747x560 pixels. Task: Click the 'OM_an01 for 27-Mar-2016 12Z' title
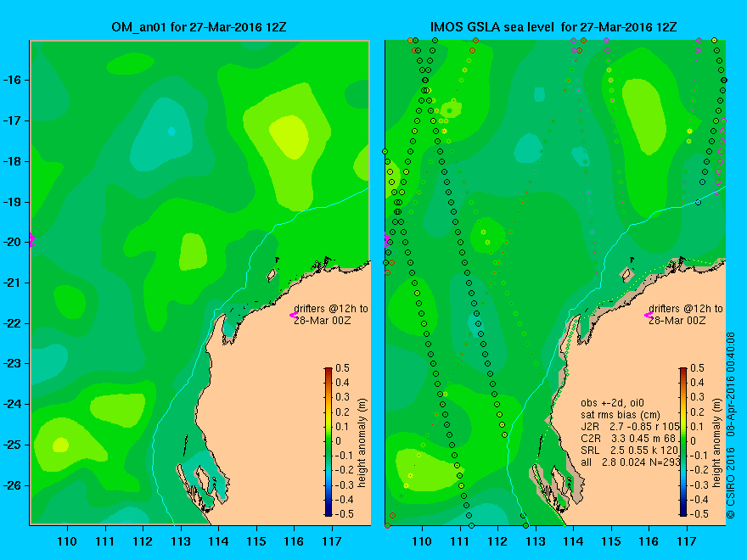[x=199, y=27]
